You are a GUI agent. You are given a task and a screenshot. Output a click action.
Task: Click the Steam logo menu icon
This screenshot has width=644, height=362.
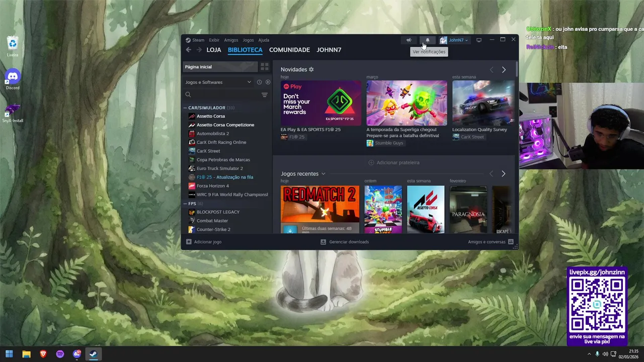188,40
